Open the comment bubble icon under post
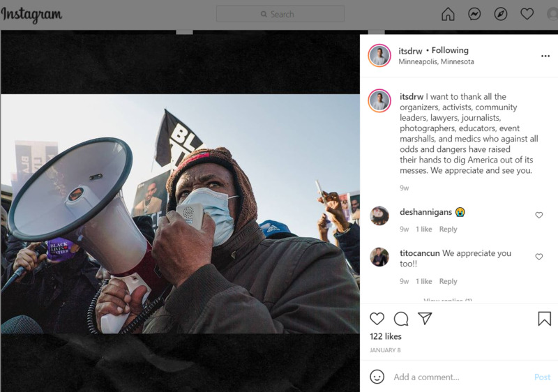Image resolution: width=558 pixels, height=392 pixels. pos(400,319)
